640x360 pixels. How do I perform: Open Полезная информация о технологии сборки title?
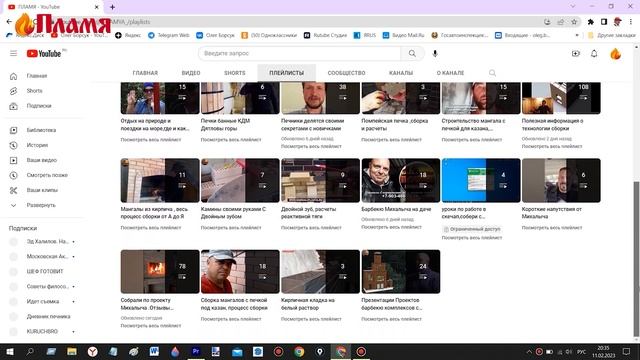coord(552,124)
